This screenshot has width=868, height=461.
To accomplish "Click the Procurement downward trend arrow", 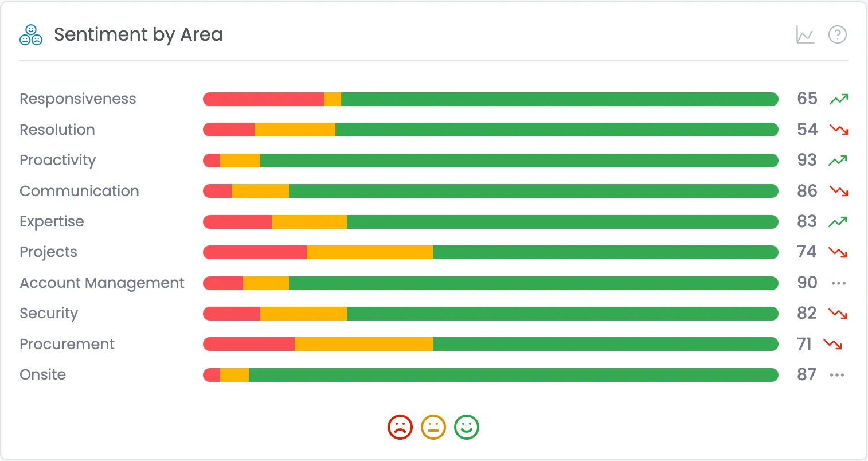I will (x=832, y=344).
